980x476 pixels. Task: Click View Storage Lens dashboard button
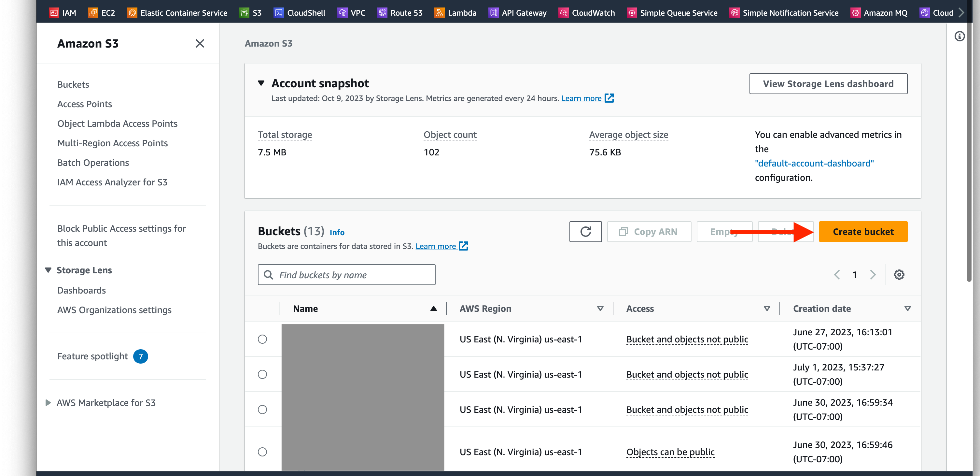[x=828, y=83]
